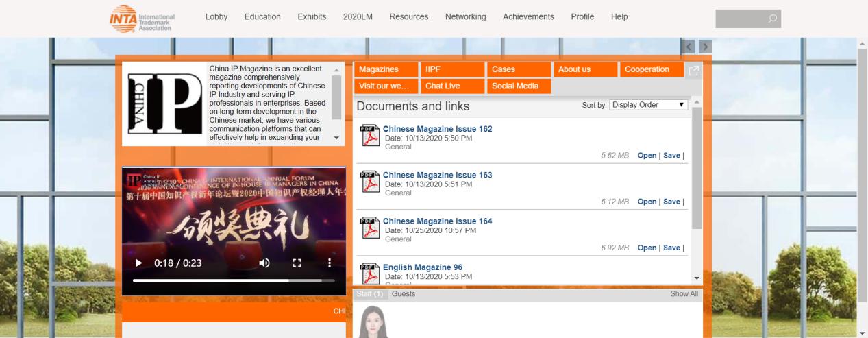Go to previous booth arrow
The image size is (868, 338).
pyautogui.click(x=690, y=47)
